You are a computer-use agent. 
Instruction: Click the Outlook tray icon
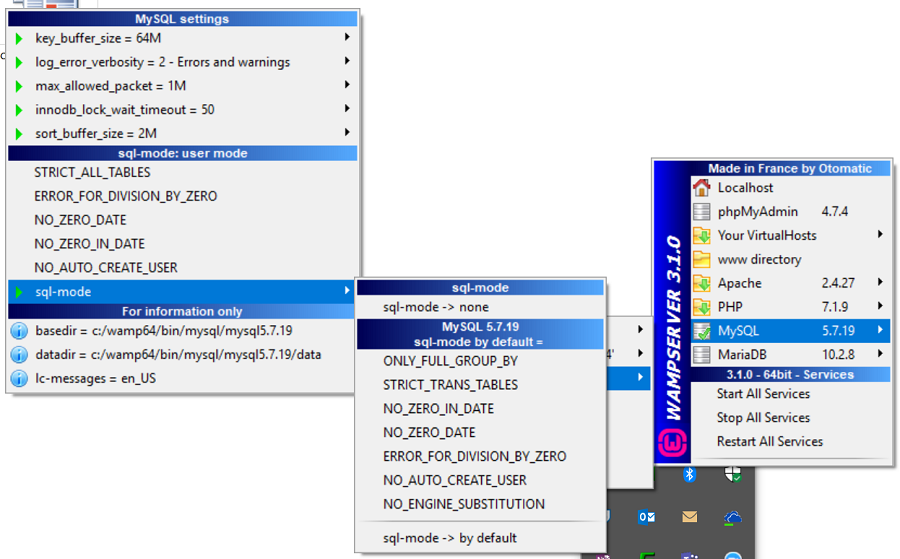click(647, 517)
